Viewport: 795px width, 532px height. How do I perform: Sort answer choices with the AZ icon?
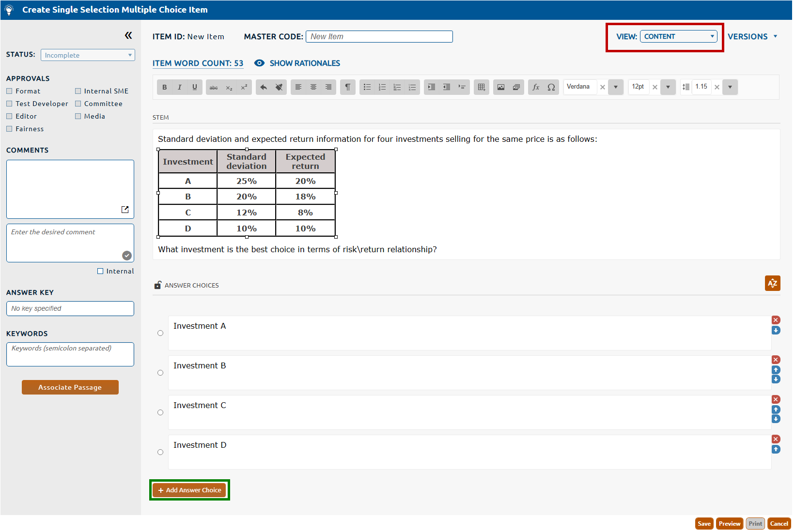(x=772, y=283)
